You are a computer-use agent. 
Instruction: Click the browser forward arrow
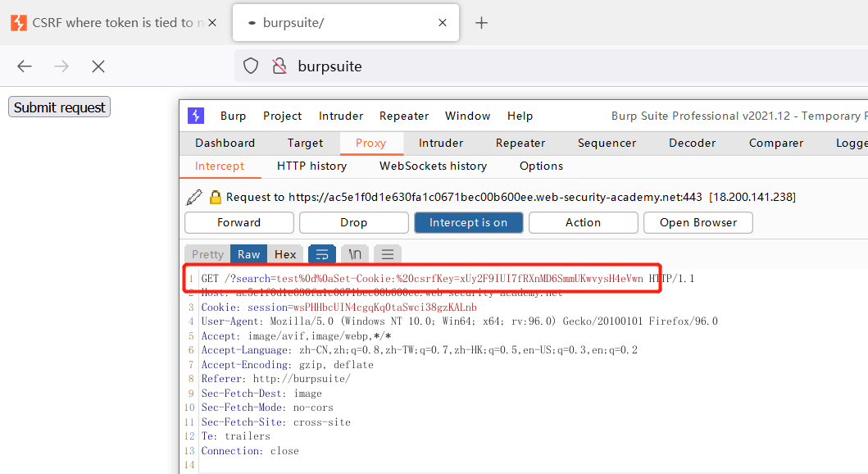[61, 66]
